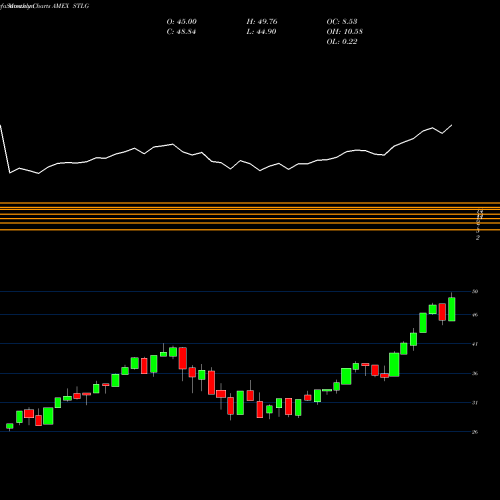
Task: Click the OC: 8.53 value
Action: point(342,22)
